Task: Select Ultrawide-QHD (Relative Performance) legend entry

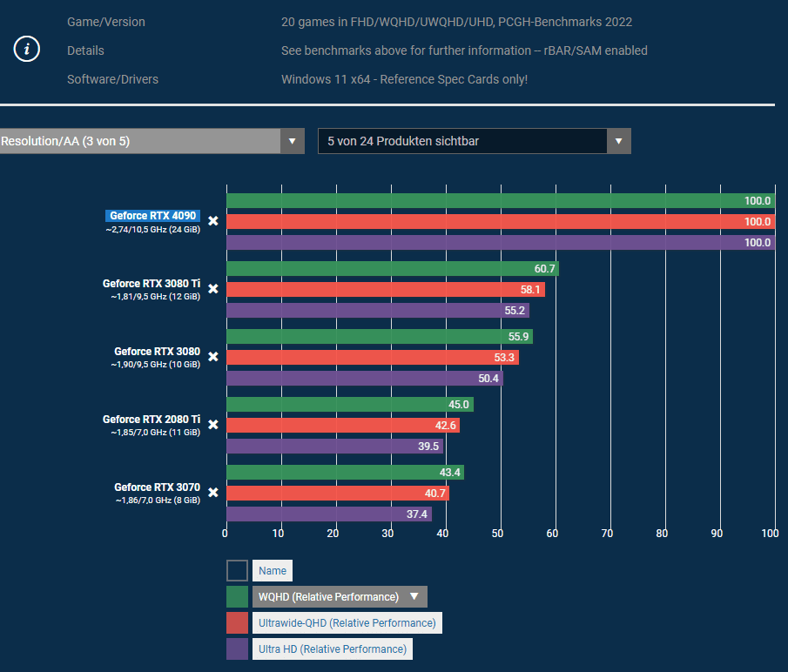Action: click(x=347, y=622)
